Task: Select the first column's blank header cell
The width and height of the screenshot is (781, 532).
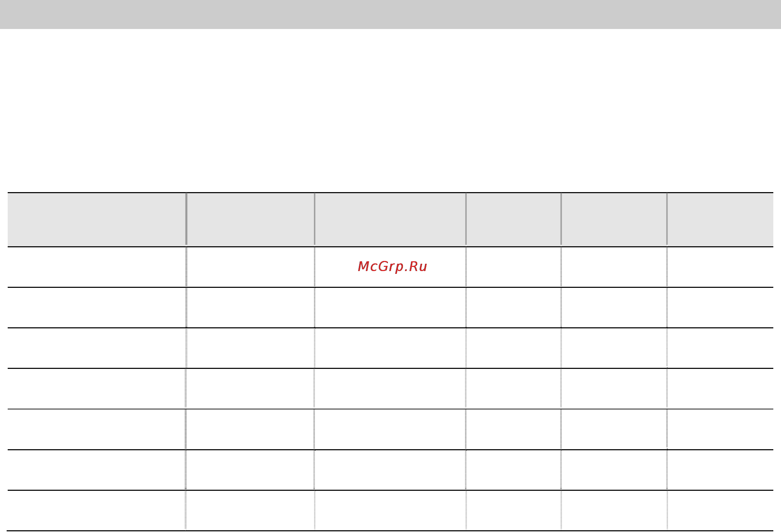Action: pyautogui.click(x=96, y=220)
